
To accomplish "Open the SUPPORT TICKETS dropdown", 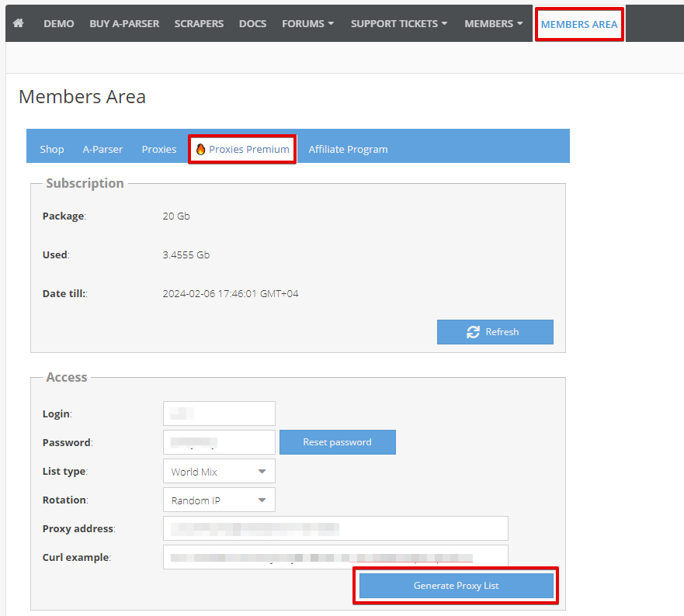I will 398,23.
